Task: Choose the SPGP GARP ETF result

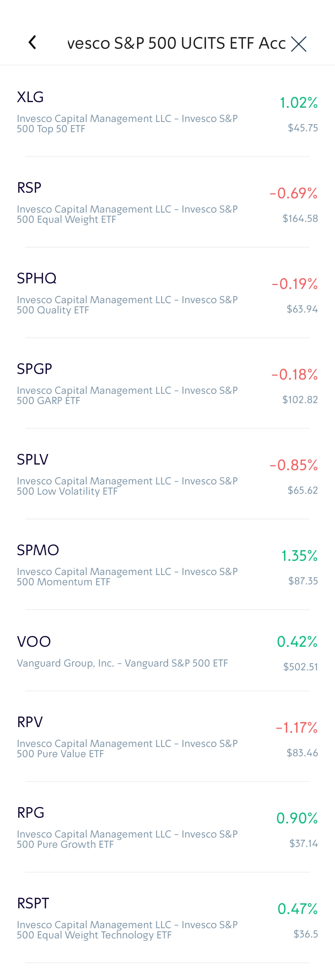Action: pyautogui.click(x=35, y=369)
